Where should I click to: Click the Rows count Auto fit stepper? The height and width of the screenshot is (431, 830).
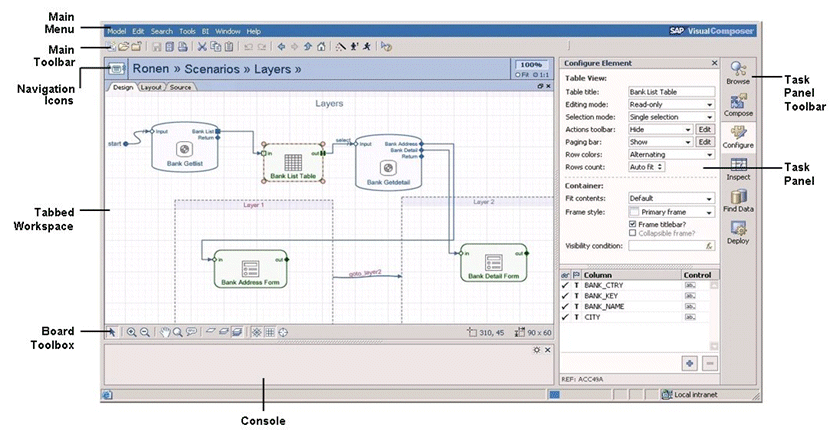(646, 167)
